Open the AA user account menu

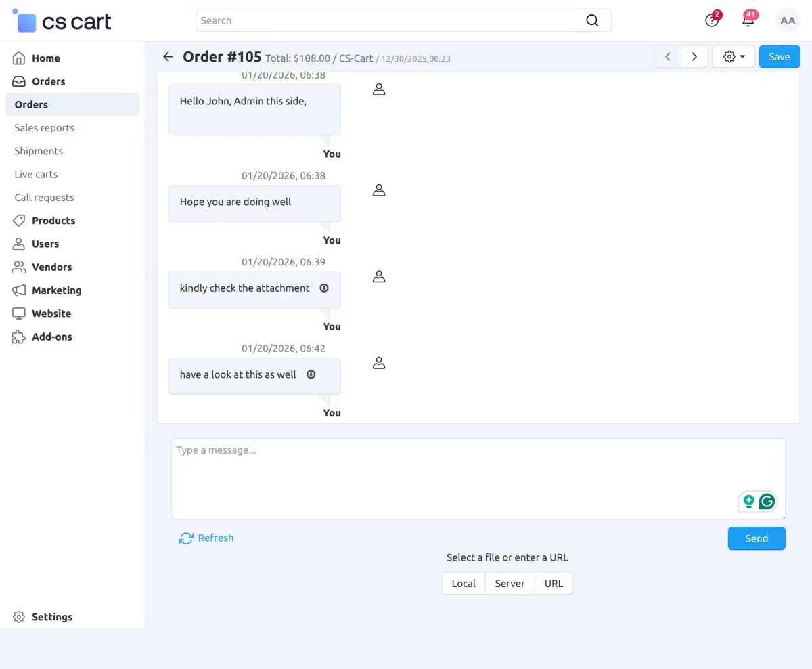click(x=788, y=20)
